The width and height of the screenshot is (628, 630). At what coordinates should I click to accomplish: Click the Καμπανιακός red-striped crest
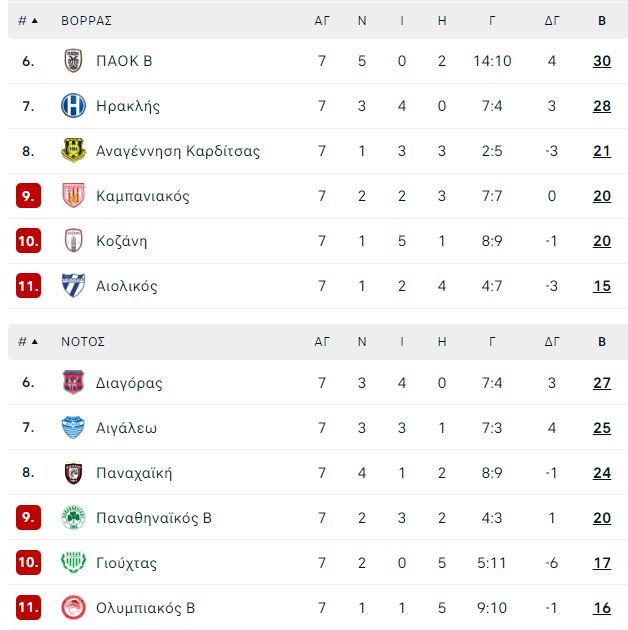pos(73,195)
